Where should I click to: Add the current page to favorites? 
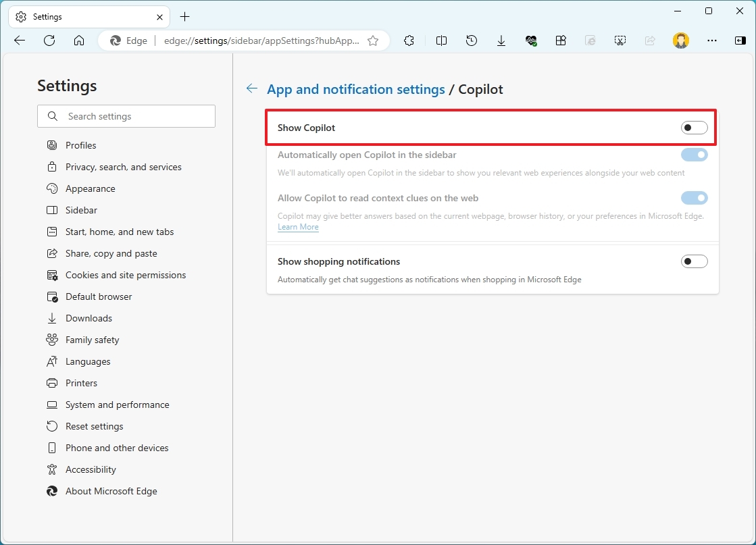(373, 41)
